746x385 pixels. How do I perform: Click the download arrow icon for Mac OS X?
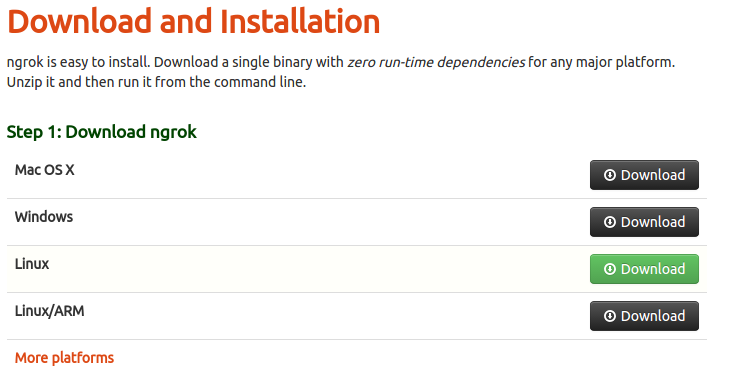(x=610, y=175)
